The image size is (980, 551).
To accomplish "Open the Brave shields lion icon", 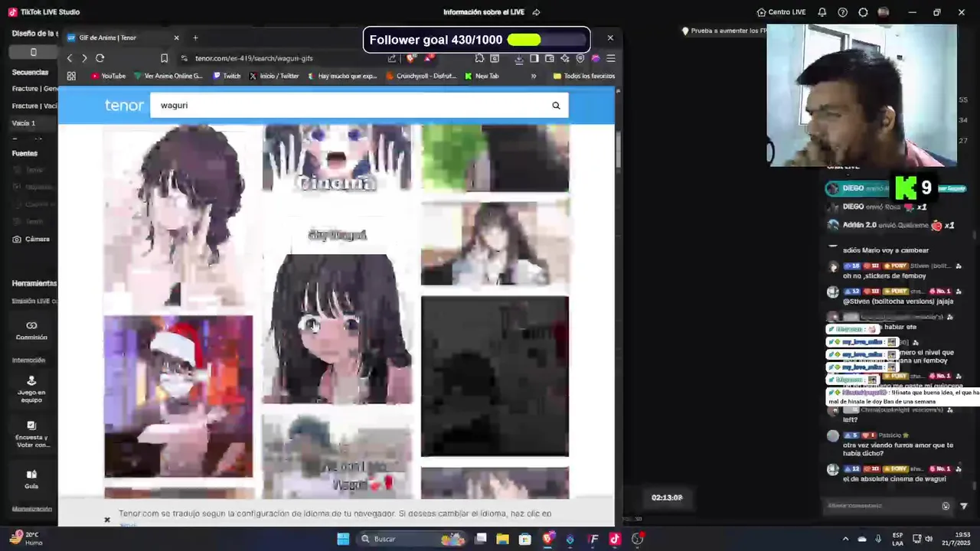I will pos(411,58).
